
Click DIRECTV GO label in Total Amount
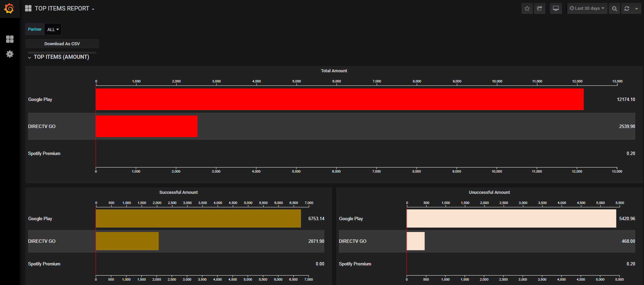click(x=42, y=126)
